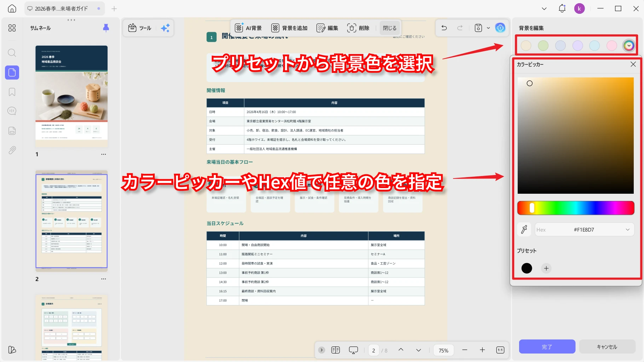
Task: Open the tab list dropdown chevron
Action: click(x=544, y=8)
